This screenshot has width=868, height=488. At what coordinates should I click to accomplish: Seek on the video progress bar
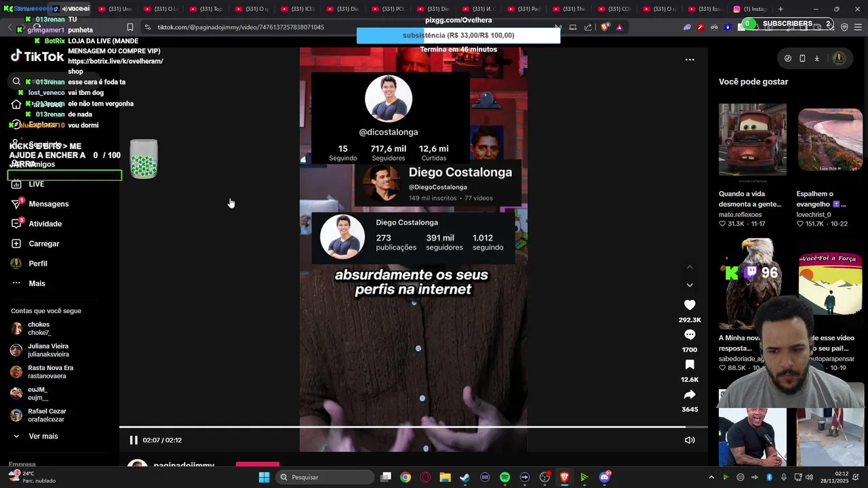click(x=414, y=427)
